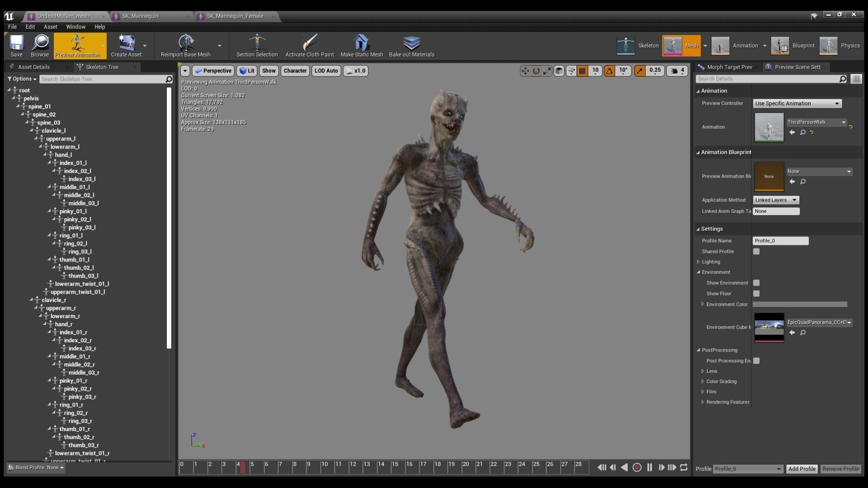The width and height of the screenshot is (868, 488).
Task: Enable the Shared Profile checkbox
Action: (756, 252)
